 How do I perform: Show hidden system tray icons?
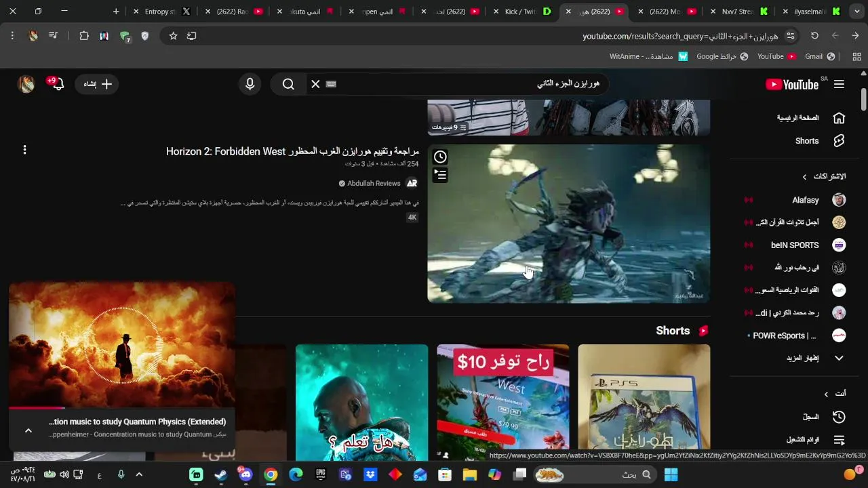[139, 475]
